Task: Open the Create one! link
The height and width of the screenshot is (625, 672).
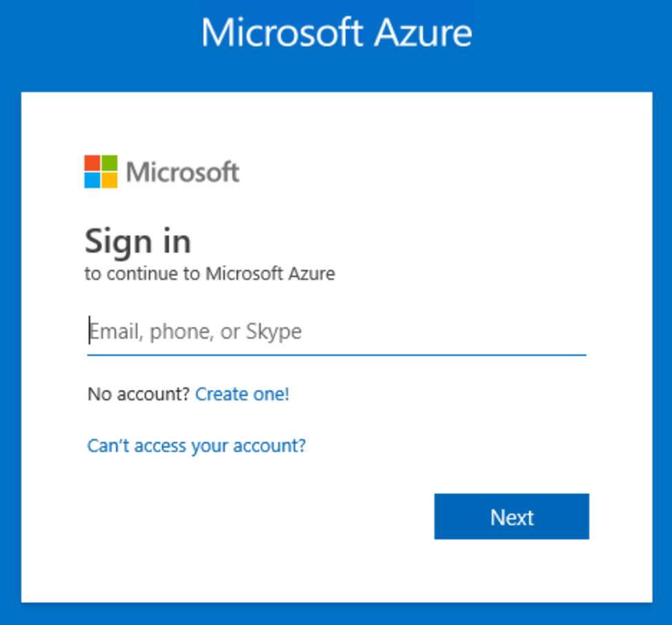Action: click(x=242, y=394)
